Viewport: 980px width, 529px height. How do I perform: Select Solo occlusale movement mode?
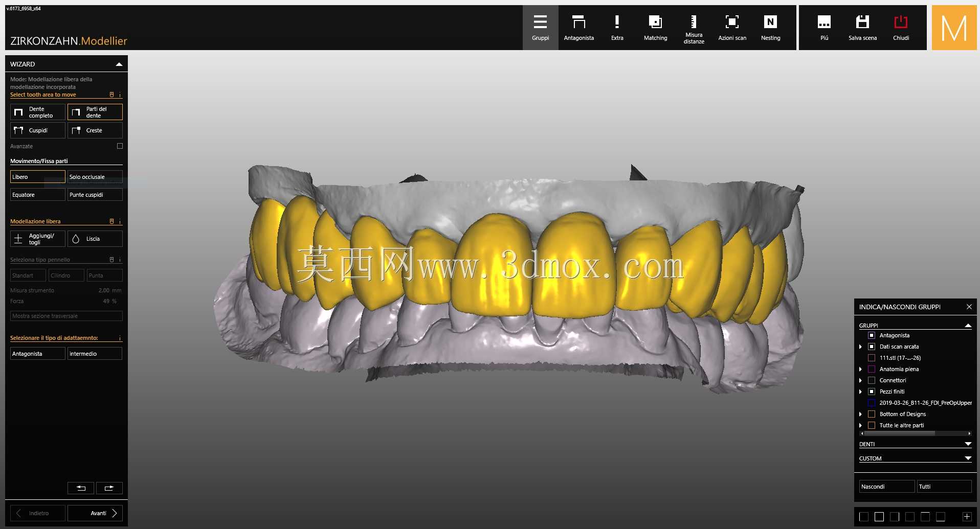pyautogui.click(x=95, y=177)
